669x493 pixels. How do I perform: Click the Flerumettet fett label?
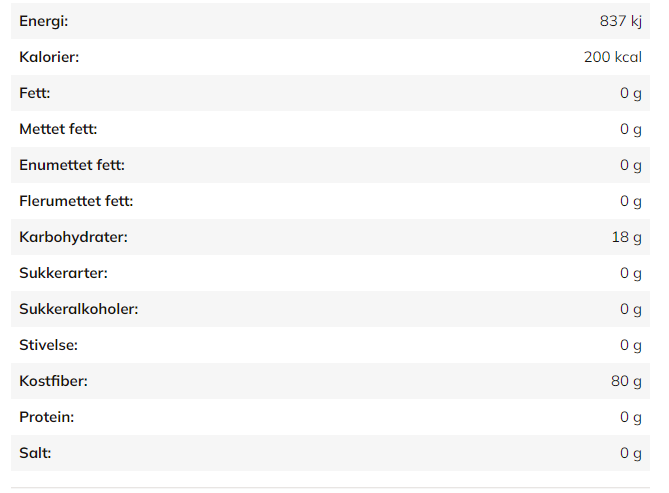tap(76, 201)
